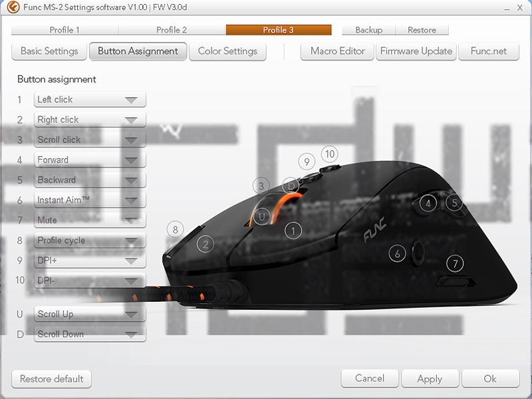Select the circled 9 DPI marker
This screenshot has width=532, height=399.
coord(306,162)
